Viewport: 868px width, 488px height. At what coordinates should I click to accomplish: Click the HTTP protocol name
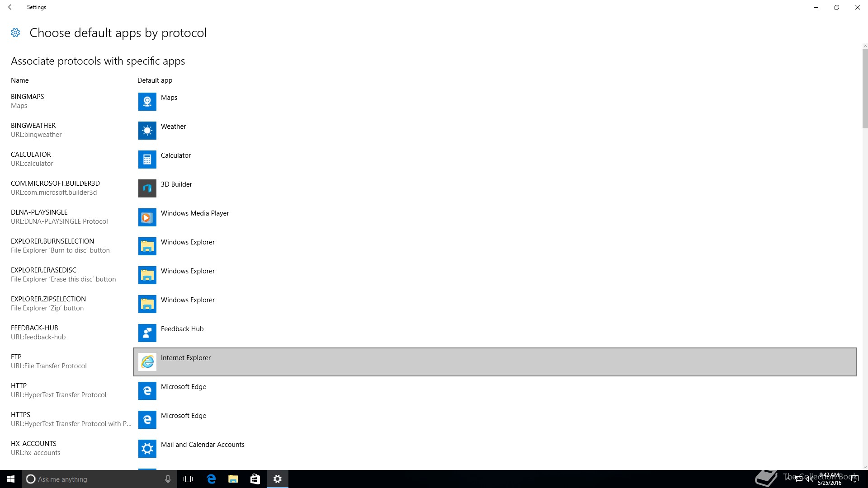click(x=19, y=386)
